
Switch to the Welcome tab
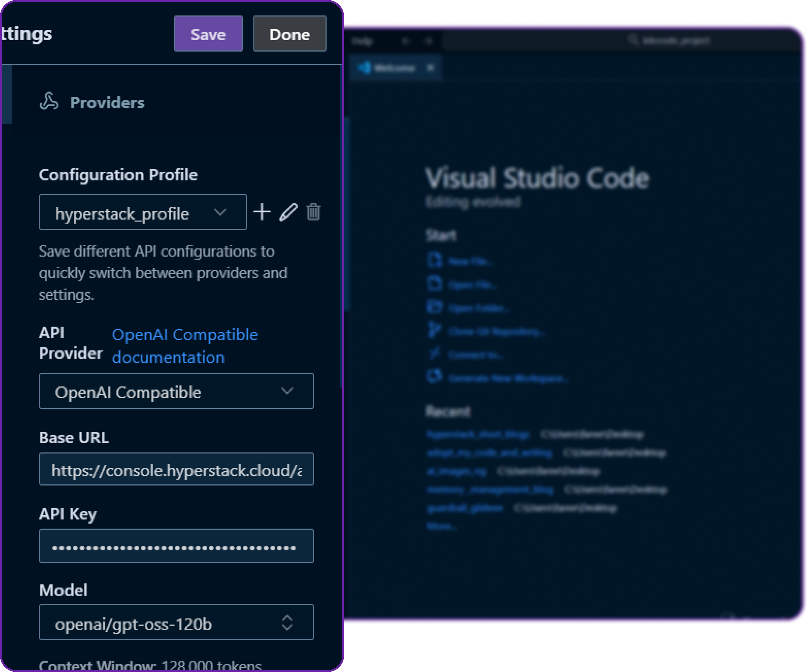point(392,68)
